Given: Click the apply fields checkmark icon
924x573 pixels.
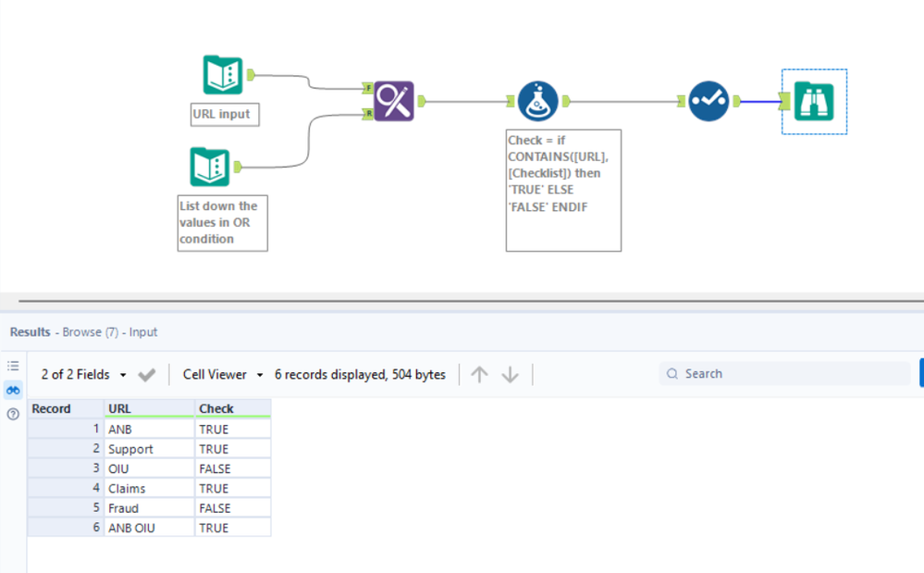Looking at the screenshot, I should click(x=146, y=375).
